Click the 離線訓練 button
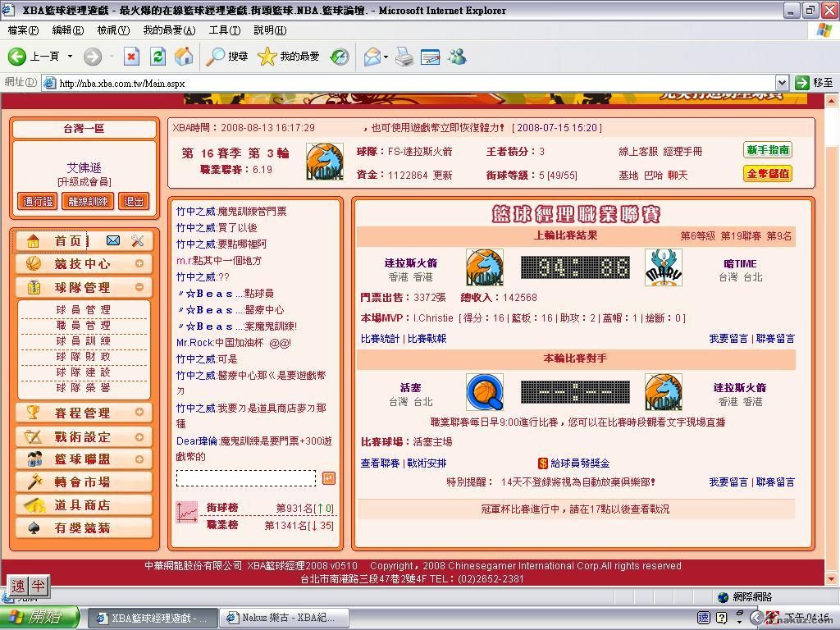Image resolution: width=840 pixels, height=630 pixels. (88, 201)
